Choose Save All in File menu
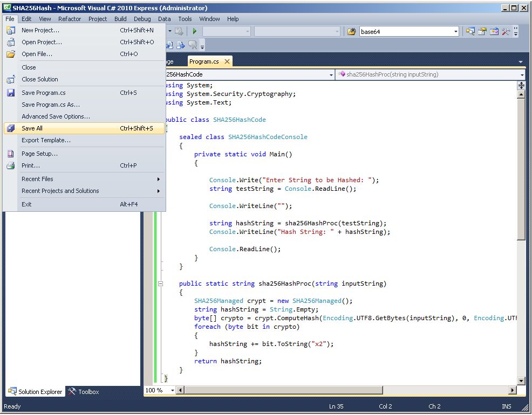The height and width of the screenshot is (415, 532). click(32, 128)
